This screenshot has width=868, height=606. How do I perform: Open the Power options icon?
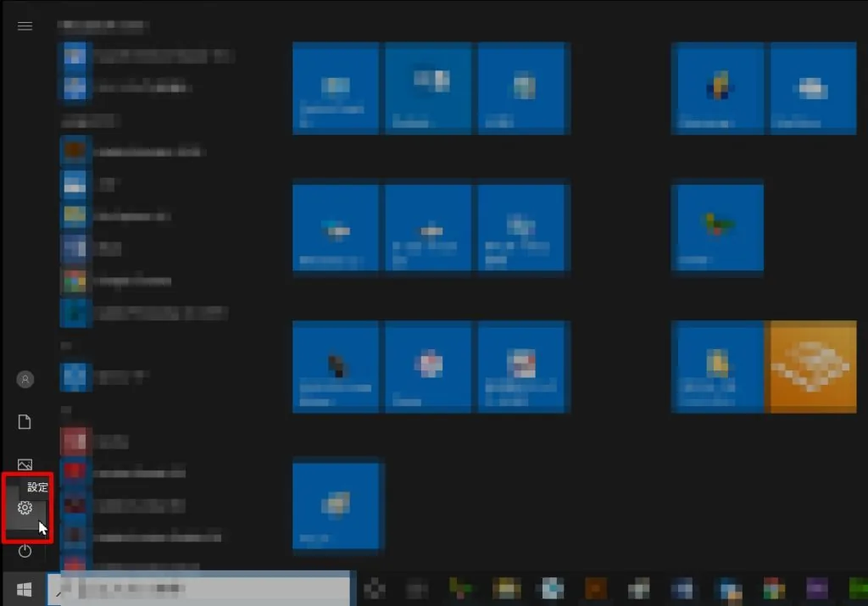coord(25,551)
